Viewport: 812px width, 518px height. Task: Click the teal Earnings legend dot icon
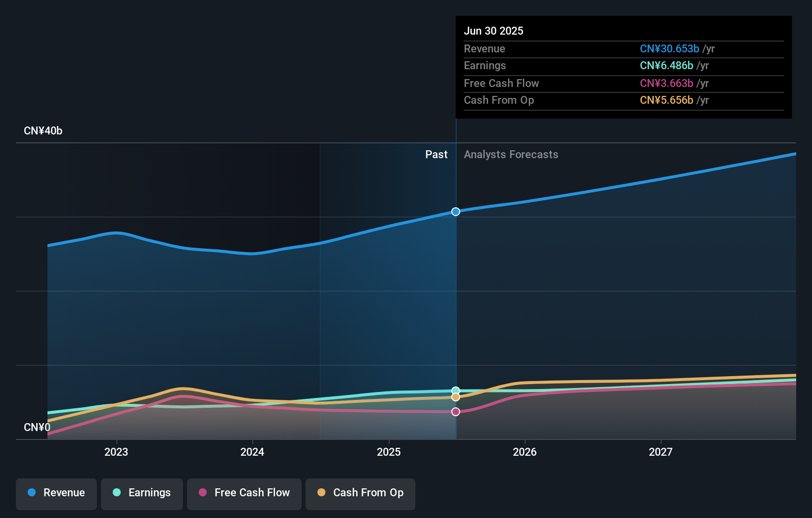click(116, 493)
